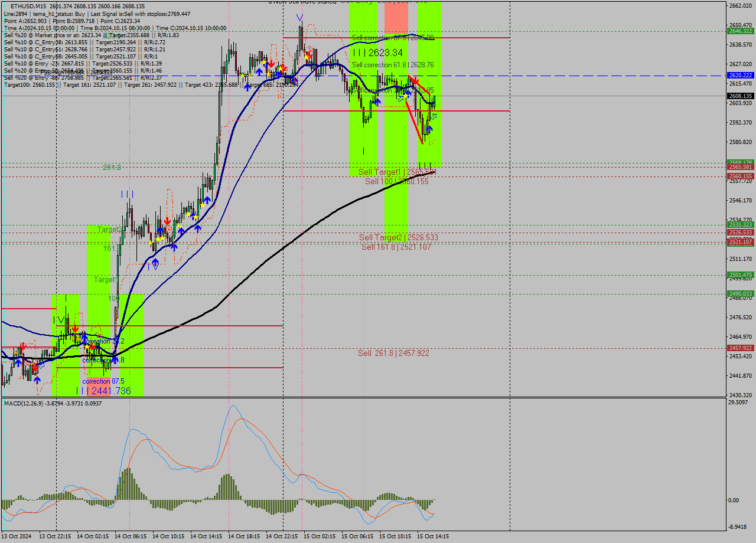
Task: Click the green '261.8' level label
Action: pos(112,168)
